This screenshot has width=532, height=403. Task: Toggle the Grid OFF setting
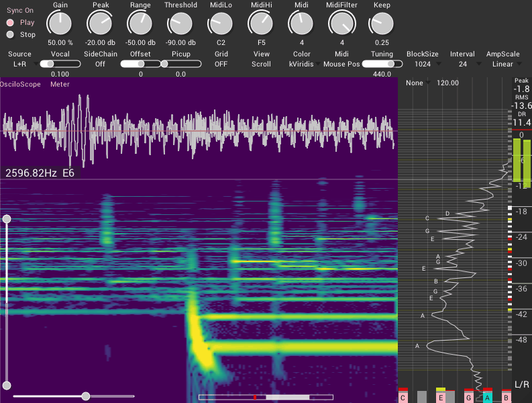point(221,64)
